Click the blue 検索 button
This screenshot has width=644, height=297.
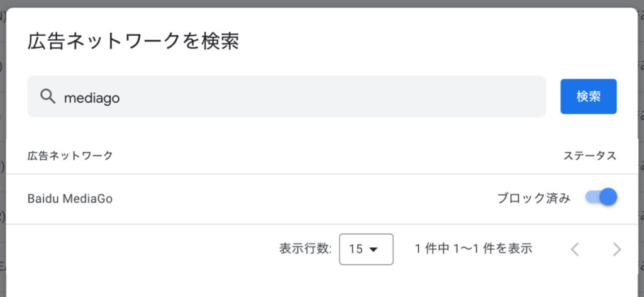tap(588, 96)
